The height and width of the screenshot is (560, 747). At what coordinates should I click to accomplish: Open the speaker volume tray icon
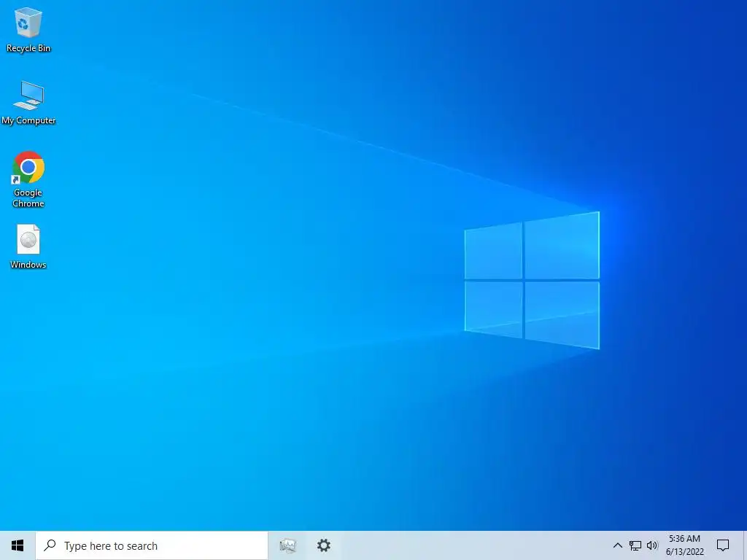click(652, 545)
